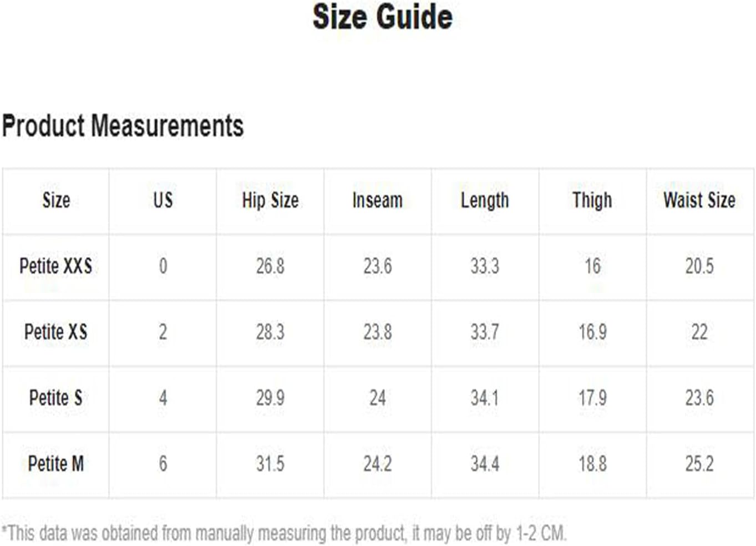
Task: Select the Waist Size column header
Action: point(699,200)
